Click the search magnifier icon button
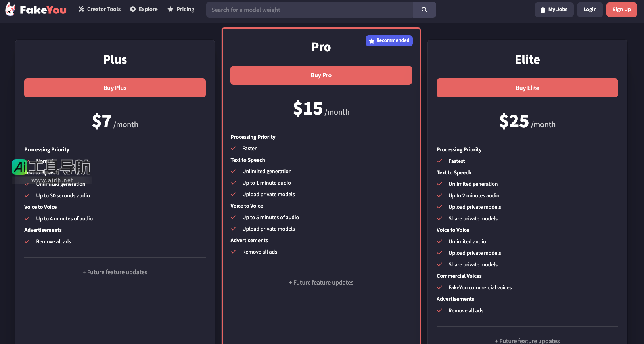Screen dimensions: 644x344 (424, 10)
